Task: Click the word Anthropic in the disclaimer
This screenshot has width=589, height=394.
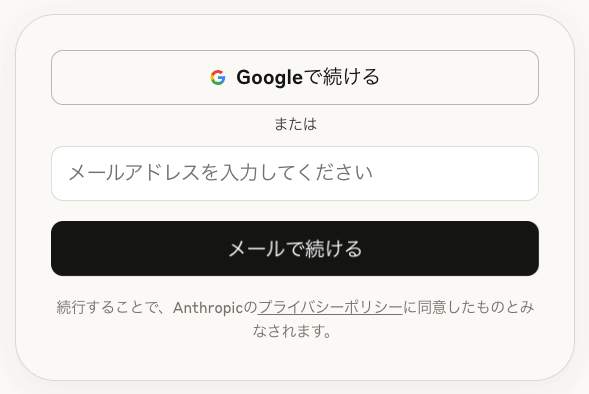Action: (208, 308)
